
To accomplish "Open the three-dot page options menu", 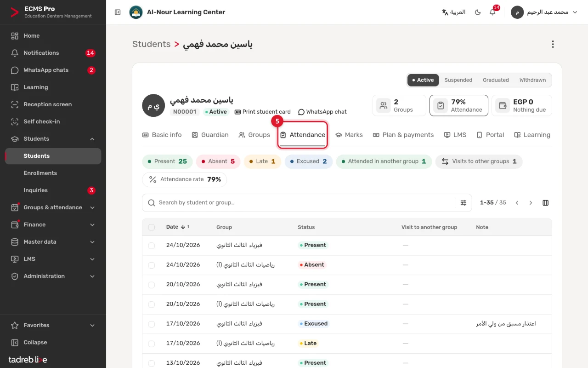I will [x=553, y=44].
